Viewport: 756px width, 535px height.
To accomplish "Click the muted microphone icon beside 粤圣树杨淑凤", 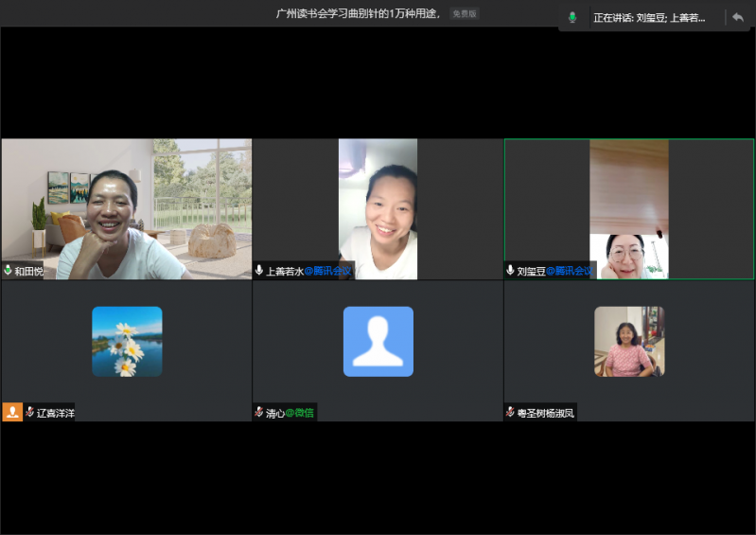I will 511,412.
